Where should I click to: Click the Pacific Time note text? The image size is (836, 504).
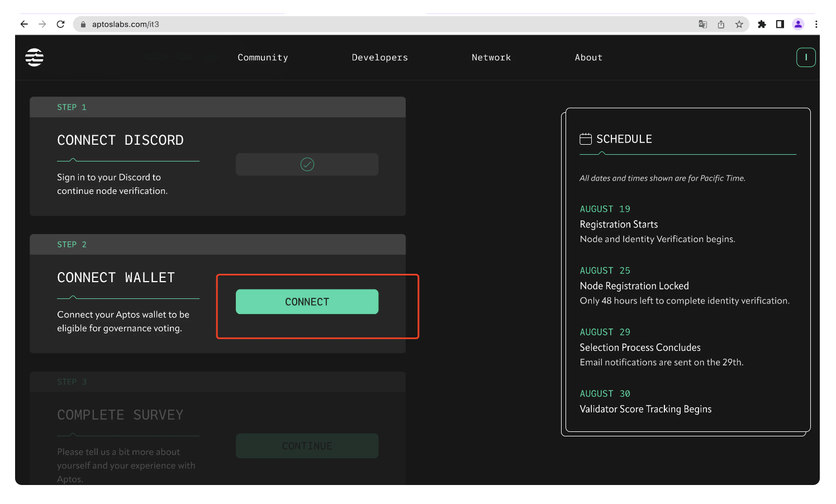coord(662,178)
